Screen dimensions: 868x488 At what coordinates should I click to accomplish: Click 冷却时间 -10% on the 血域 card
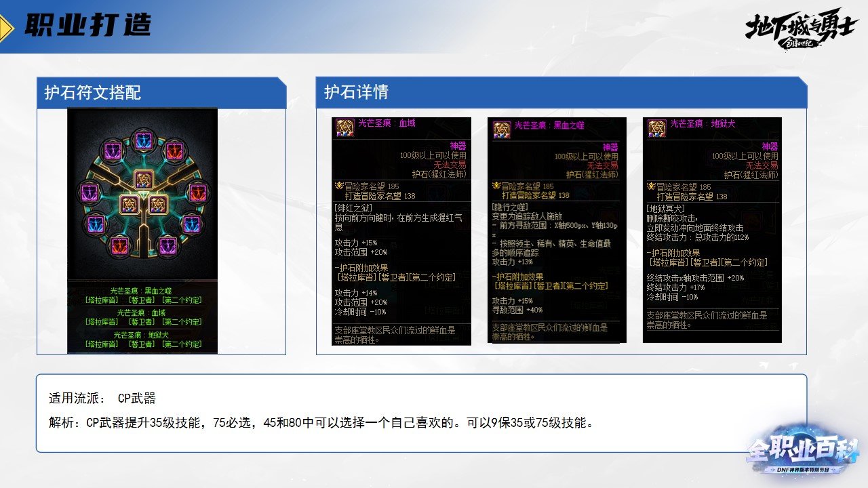point(360,312)
